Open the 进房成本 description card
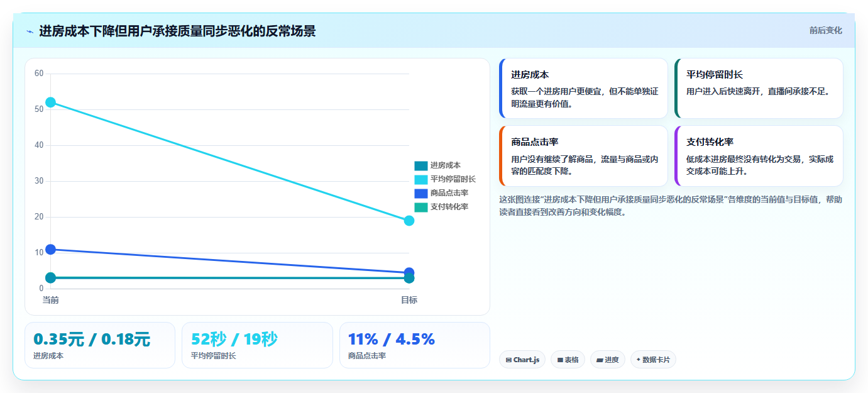This screenshot has height=393, width=868. point(583,88)
